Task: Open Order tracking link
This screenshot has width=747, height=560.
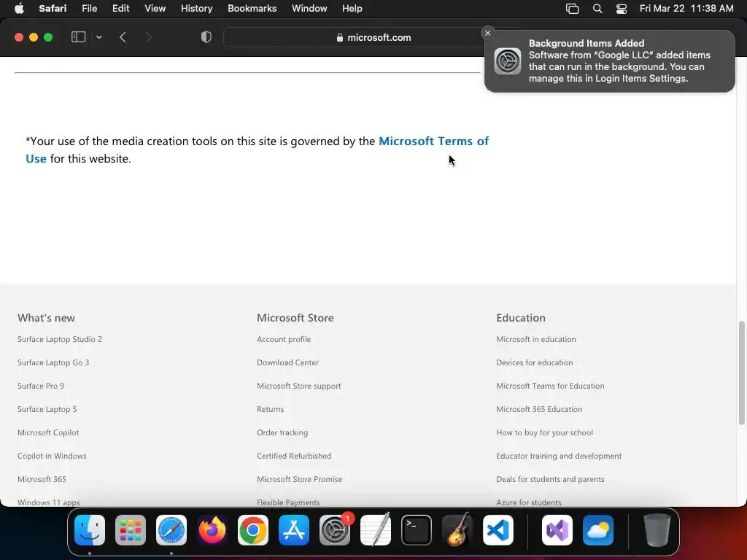Action: coord(282,432)
